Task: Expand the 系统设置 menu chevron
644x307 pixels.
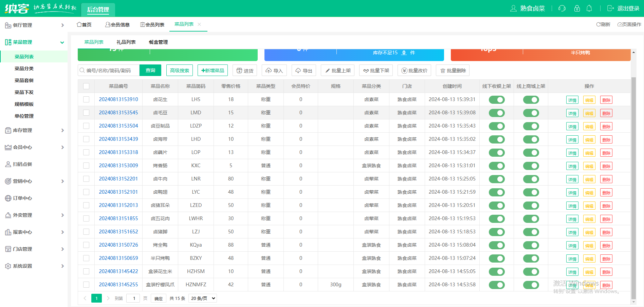Action: point(62,266)
